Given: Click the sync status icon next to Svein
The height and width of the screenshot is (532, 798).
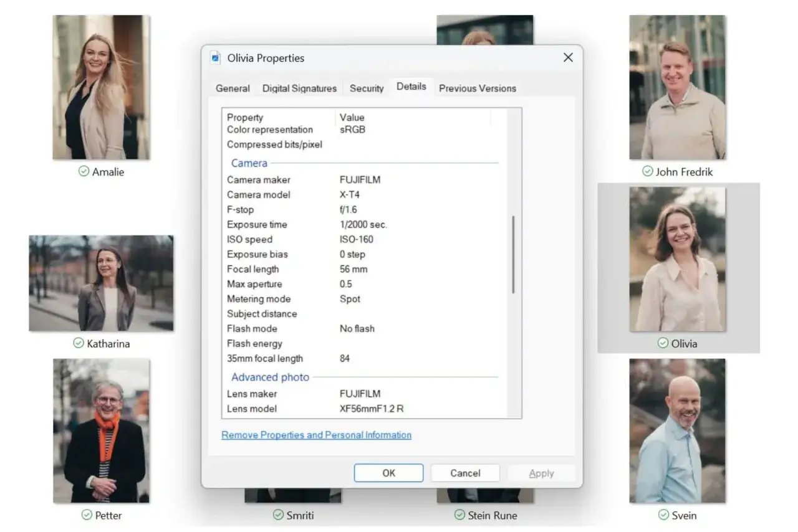Looking at the screenshot, I should (x=664, y=515).
